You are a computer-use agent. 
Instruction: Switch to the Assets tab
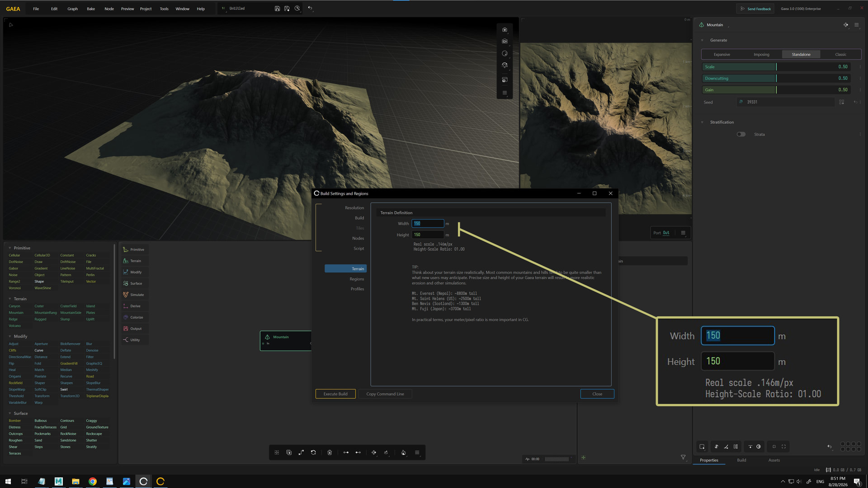[x=774, y=460]
